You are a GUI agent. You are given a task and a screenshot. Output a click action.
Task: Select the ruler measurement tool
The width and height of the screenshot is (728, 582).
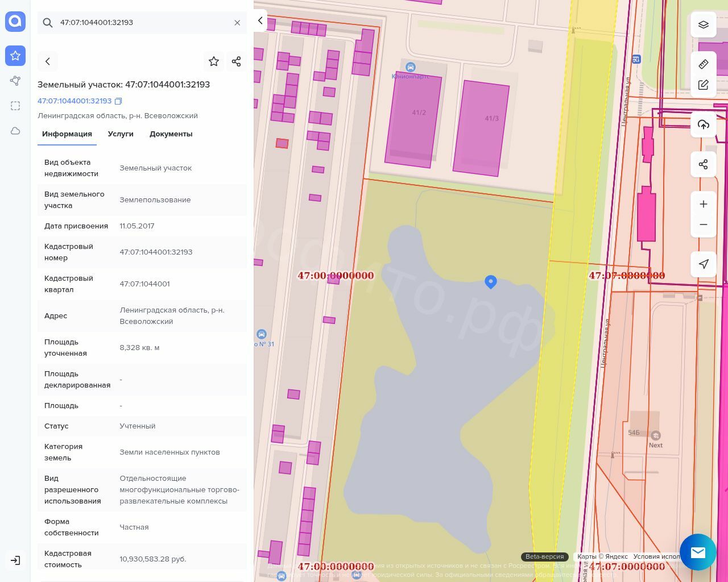pyautogui.click(x=704, y=64)
